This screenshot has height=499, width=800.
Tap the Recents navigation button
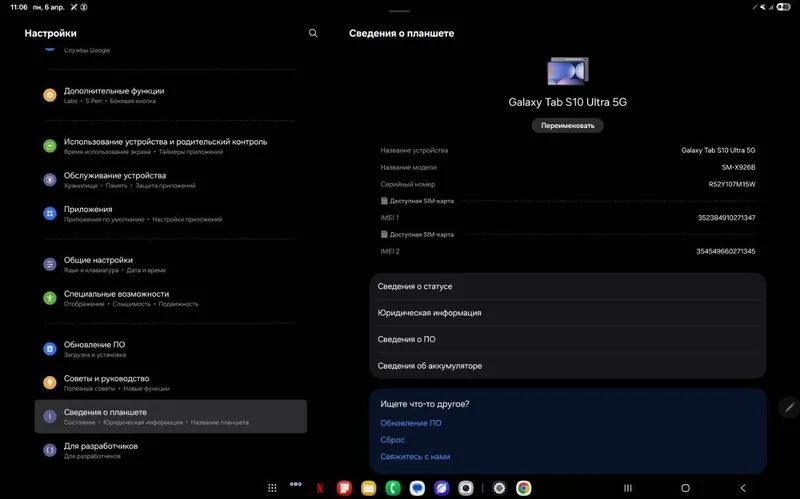tap(628, 488)
